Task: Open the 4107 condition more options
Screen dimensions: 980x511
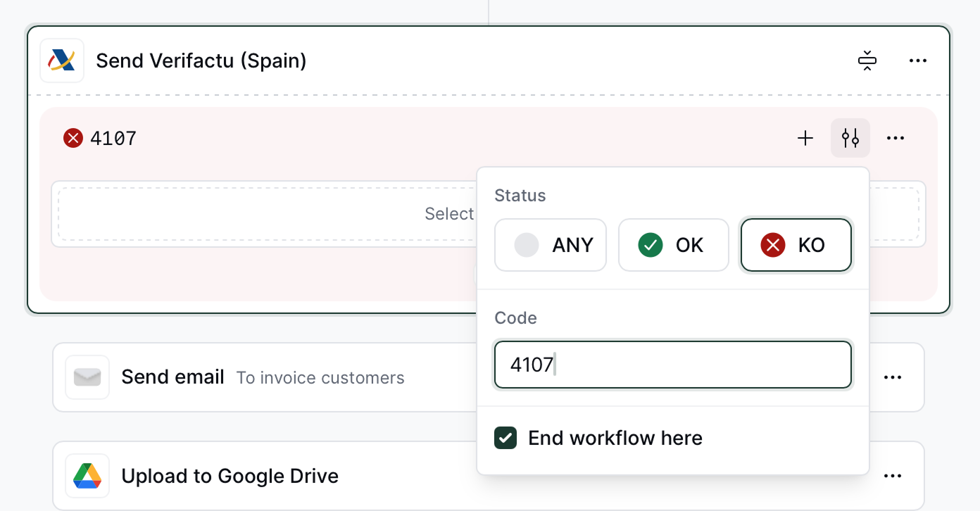Action: (x=896, y=138)
